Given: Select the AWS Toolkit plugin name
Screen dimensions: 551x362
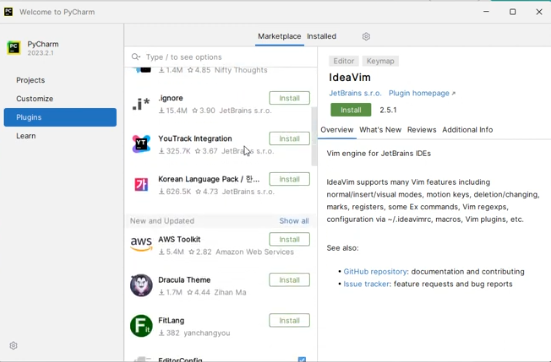Looking at the screenshot, I should tap(179, 239).
